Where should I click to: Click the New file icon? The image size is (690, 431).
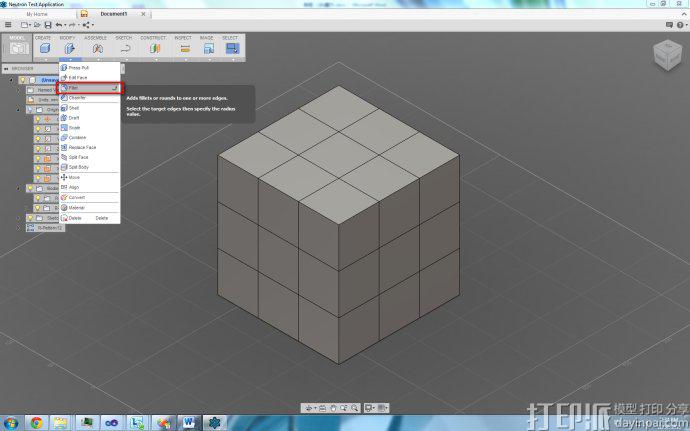tap(25, 25)
